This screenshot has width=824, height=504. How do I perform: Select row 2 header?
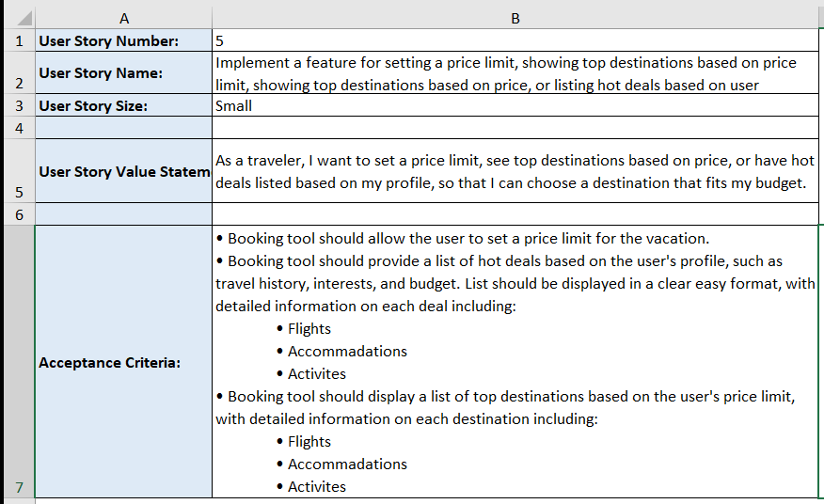pyautogui.click(x=19, y=72)
